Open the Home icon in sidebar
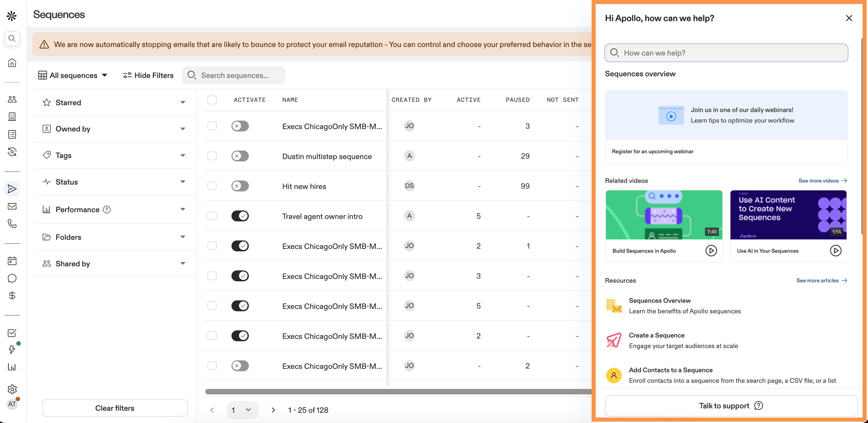Screen dimensions: 868x423 [12, 63]
